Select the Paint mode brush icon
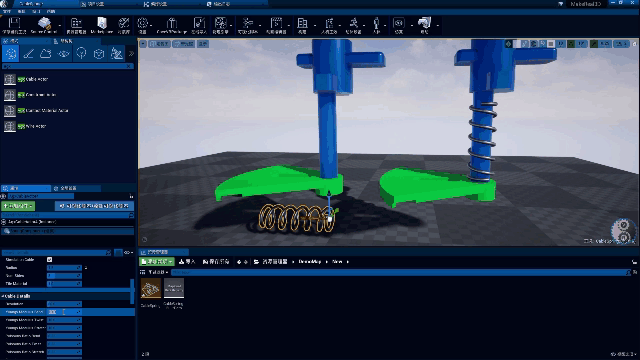The width and height of the screenshot is (640, 360). tap(28, 53)
